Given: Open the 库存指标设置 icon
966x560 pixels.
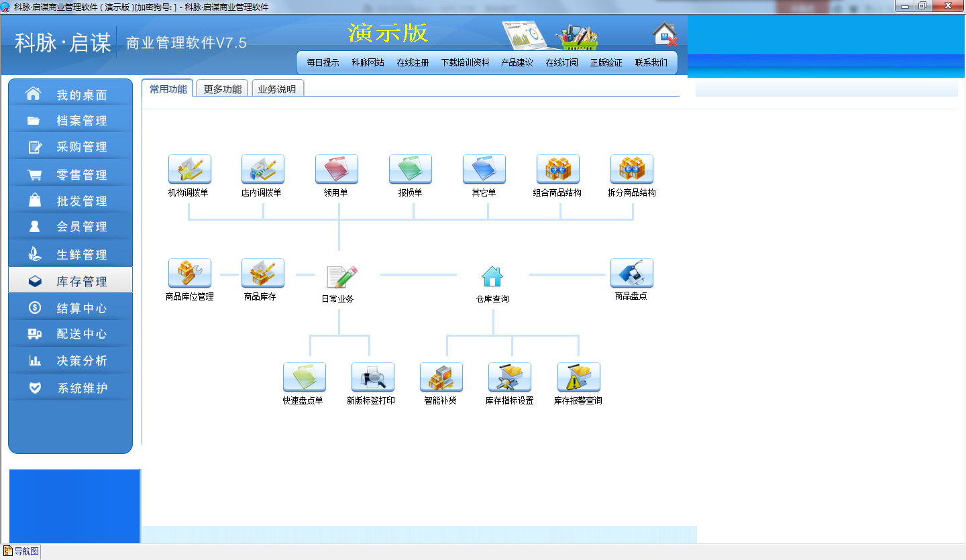Looking at the screenshot, I should (510, 377).
